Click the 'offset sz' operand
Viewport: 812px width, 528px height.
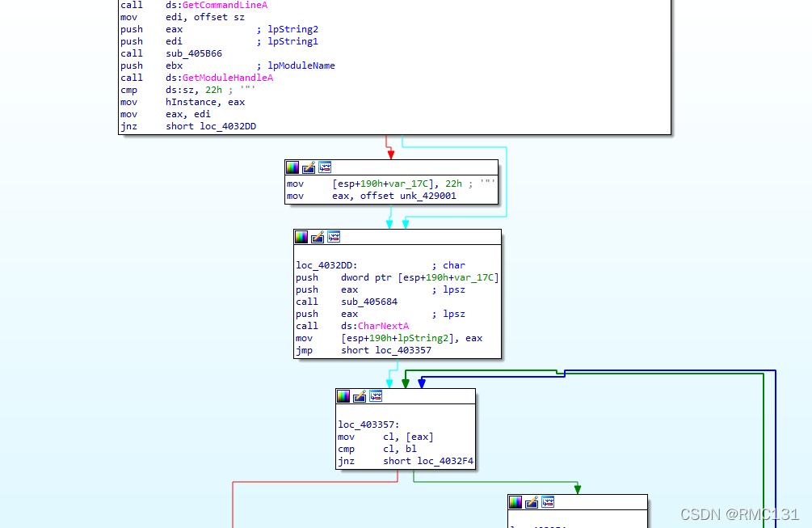(219, 17)
